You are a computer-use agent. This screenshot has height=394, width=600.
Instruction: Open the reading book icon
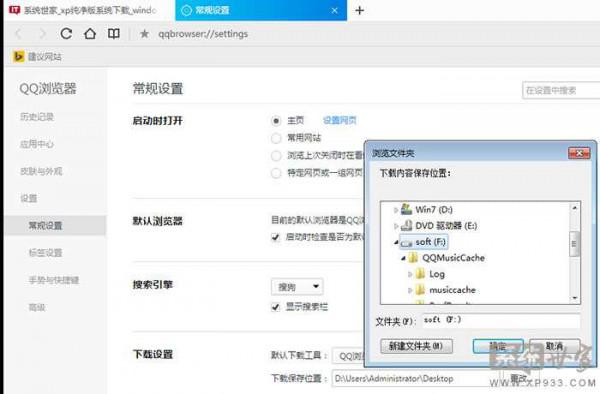tap(114, 34)
